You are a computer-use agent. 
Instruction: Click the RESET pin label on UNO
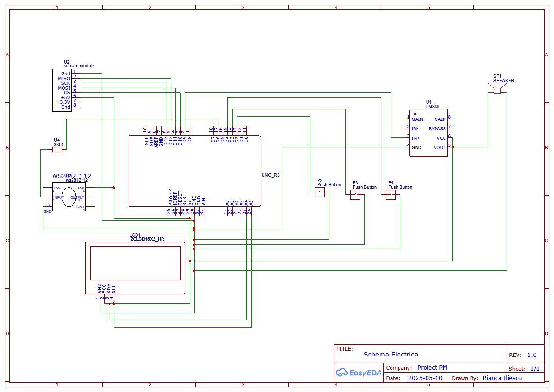(x=180, y=198)
